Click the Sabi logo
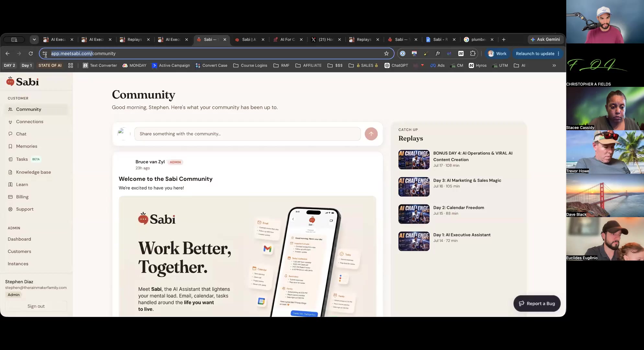 coord(23,82)
